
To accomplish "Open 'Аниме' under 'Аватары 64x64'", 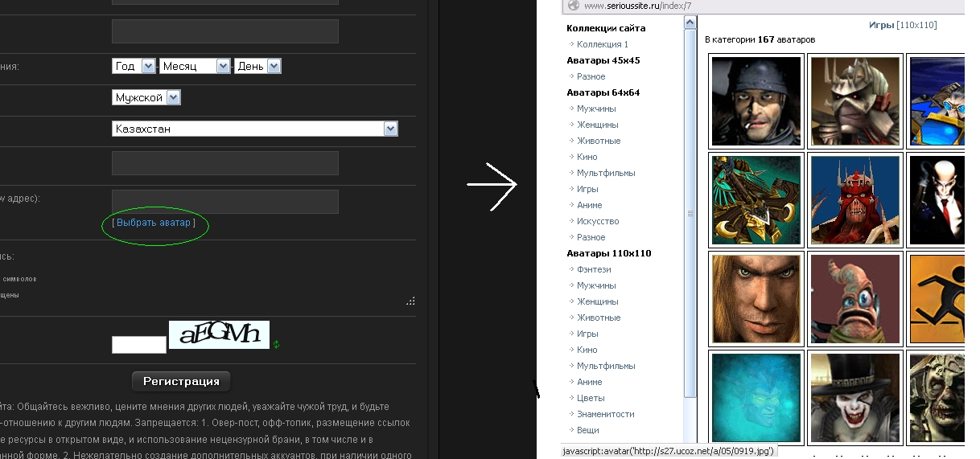I will click(590, 205).
